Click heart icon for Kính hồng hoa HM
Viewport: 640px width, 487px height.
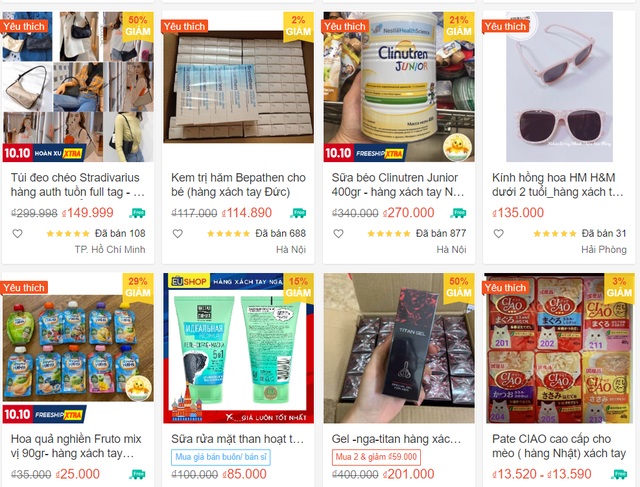498,234
